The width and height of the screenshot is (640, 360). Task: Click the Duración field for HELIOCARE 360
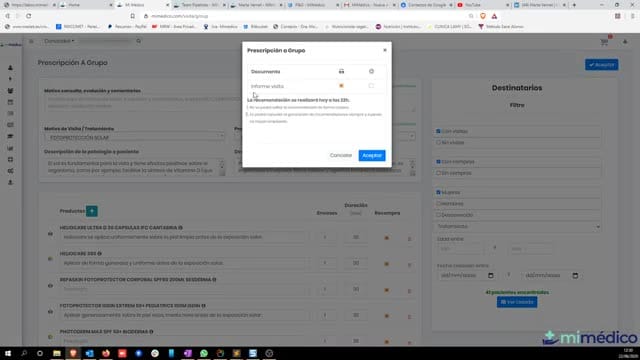click(x=356, y=263)
